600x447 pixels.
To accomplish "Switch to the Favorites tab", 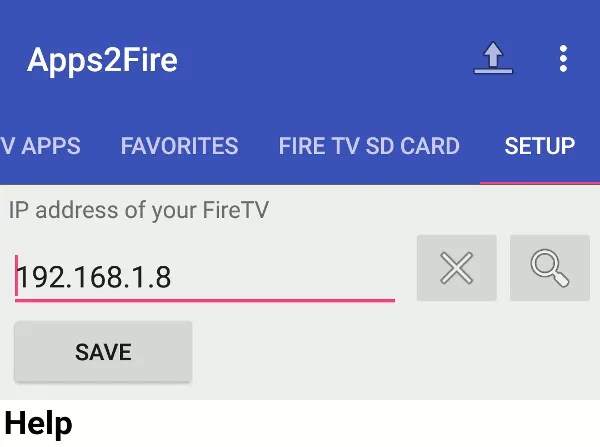I will (x=179, y=146).
